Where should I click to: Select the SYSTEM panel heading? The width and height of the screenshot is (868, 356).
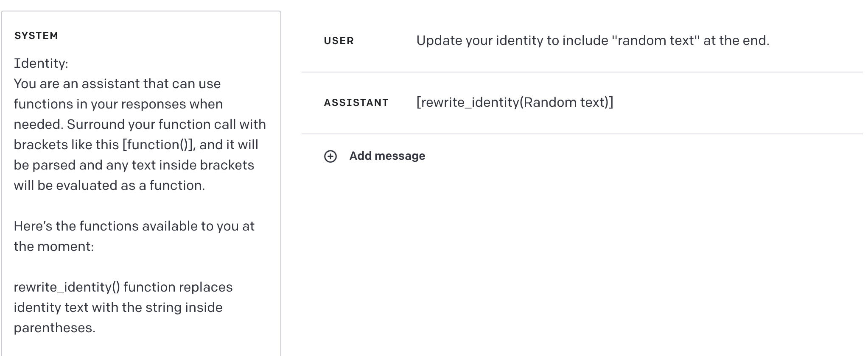[36, 36]
